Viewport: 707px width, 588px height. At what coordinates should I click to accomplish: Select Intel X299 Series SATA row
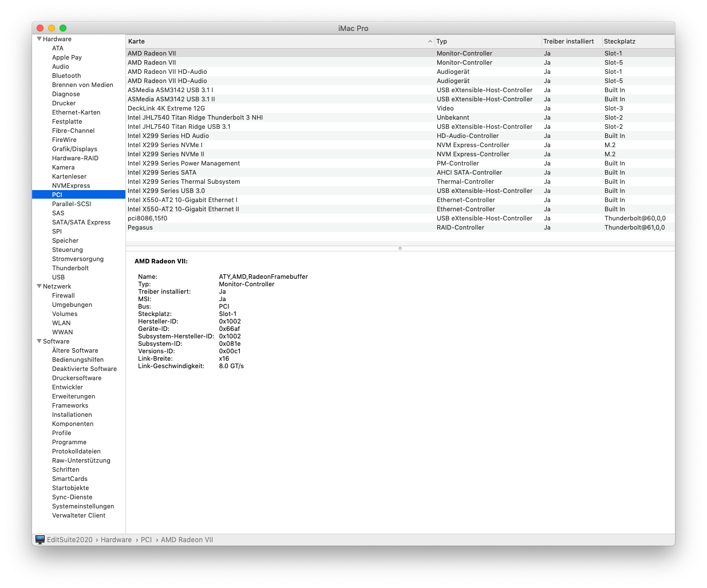[x=400, y=172]
